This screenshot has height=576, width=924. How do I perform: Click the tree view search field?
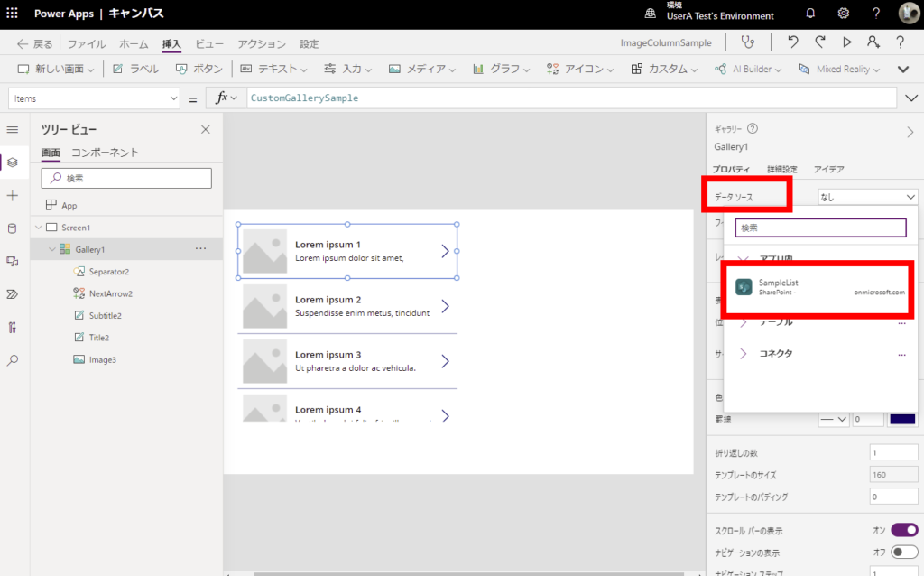[126, 178]
